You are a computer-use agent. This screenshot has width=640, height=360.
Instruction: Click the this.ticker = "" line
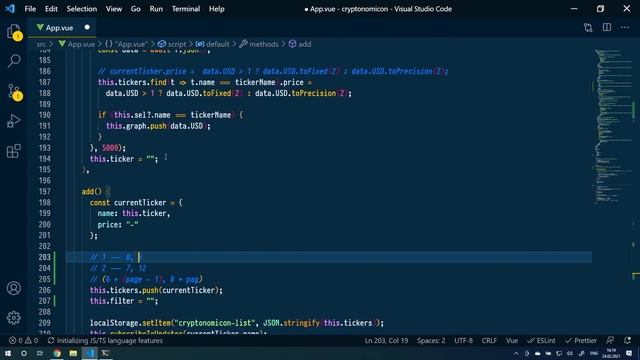(124, 159)
